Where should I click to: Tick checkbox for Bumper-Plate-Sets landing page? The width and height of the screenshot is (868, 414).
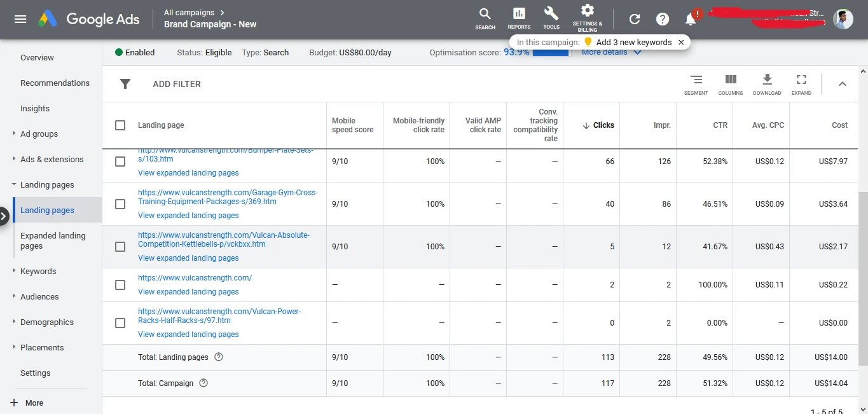[120, 162]
